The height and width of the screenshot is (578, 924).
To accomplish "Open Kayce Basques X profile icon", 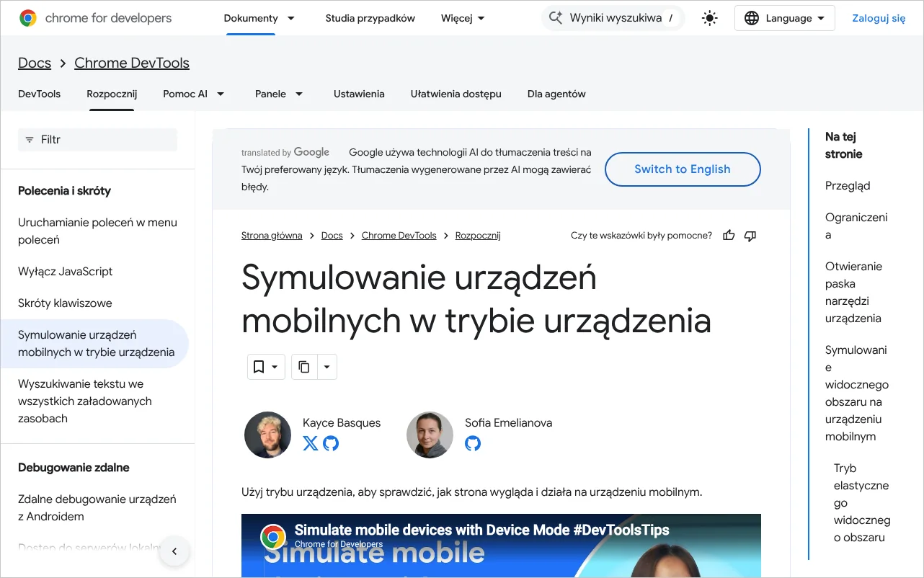I will [311, 443].
